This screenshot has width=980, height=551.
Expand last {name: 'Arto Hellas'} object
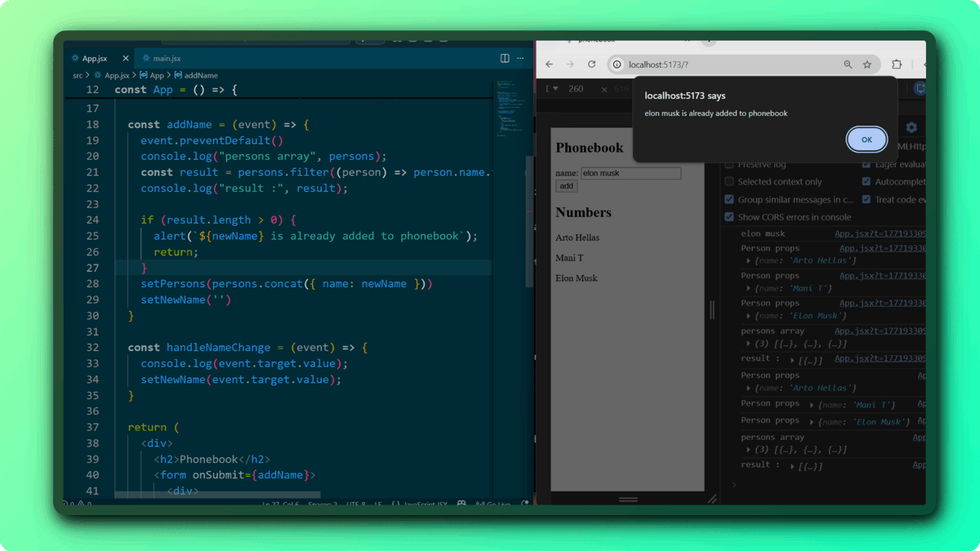click(750, 389)
